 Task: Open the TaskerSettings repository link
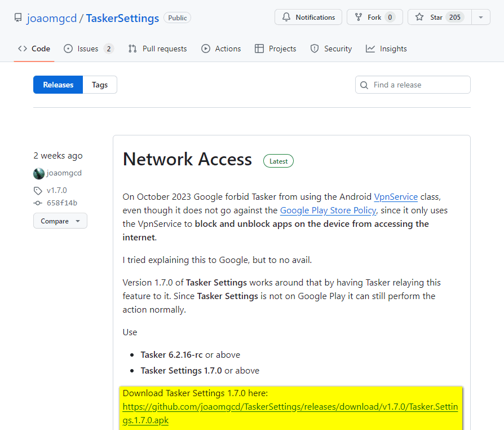(x=122, y=18)
